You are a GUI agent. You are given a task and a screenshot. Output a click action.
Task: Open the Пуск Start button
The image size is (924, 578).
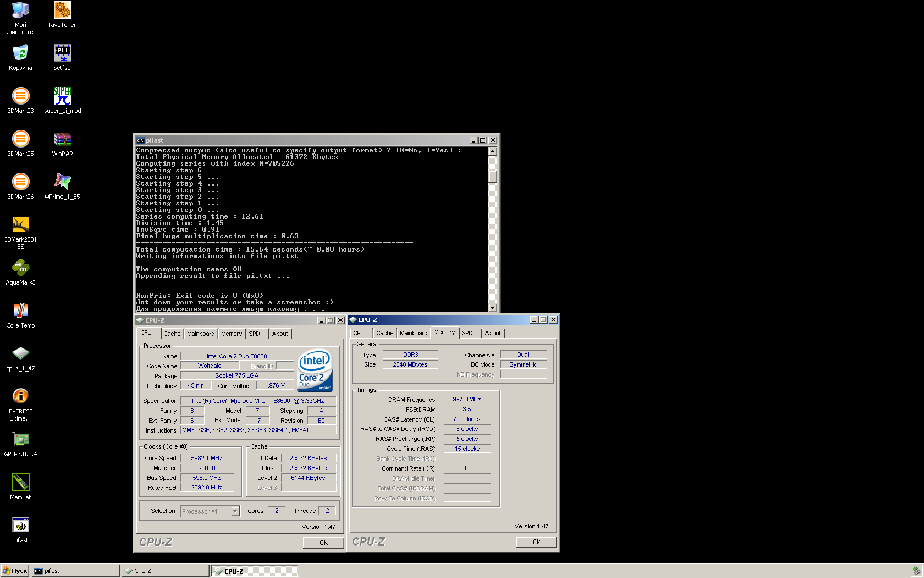pos(15,571)
